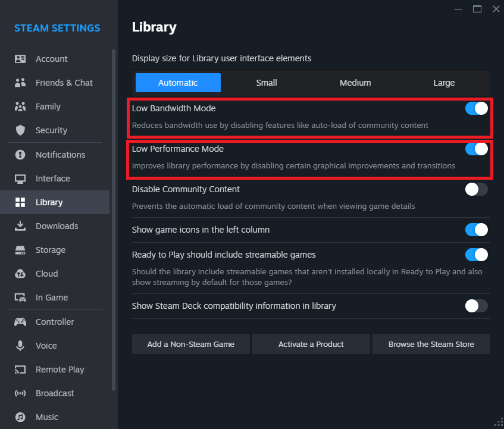Click the Cloud icon in sidebar
Image resolution: width=504 pixels, height=429 pixels.
[20, 274]
